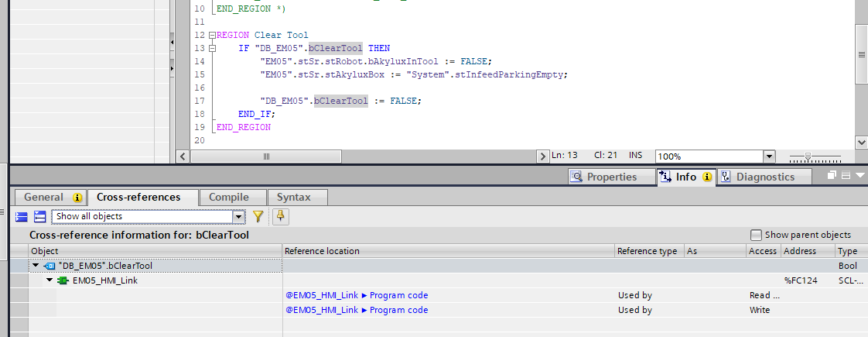Click the float window icon in inspector header

pyautogui.click(x=832, y=176)
